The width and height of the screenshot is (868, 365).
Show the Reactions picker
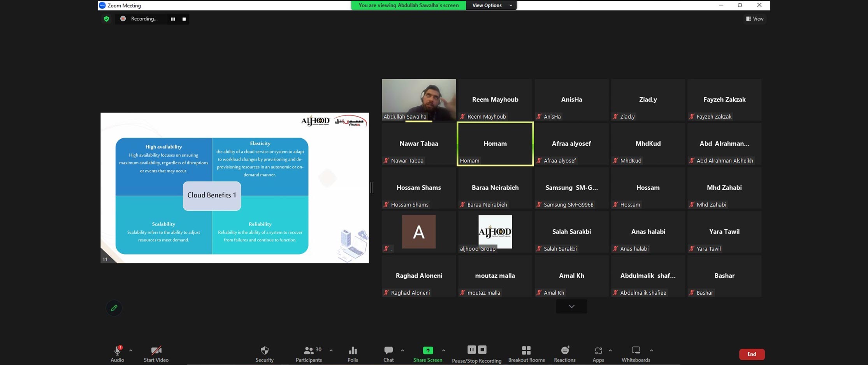pos(565,354)
